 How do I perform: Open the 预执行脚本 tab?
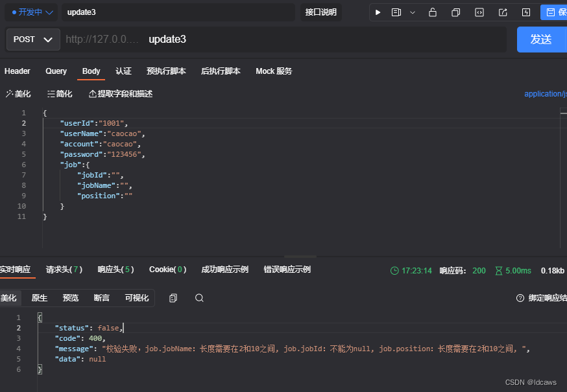point(166,71)
